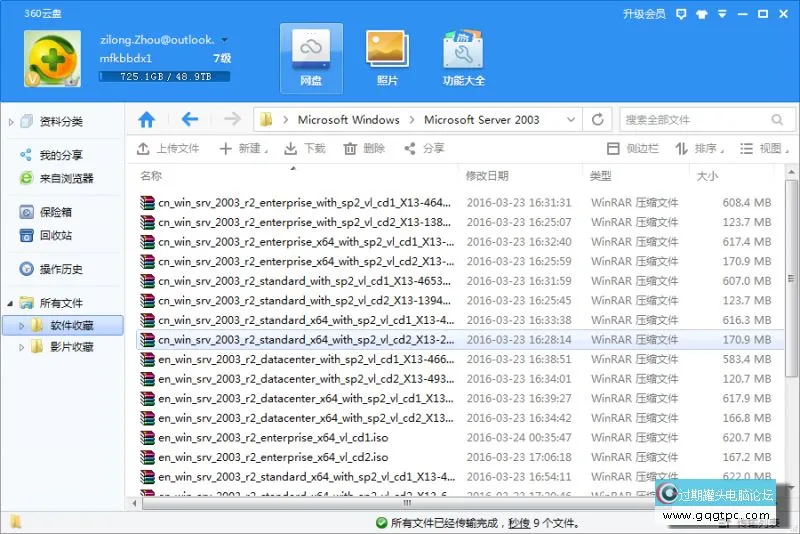This screenshot has height=534, width=800.
Task: Click Microsoft Server 2003 breadcrumb
Action: tap(481, 120)
